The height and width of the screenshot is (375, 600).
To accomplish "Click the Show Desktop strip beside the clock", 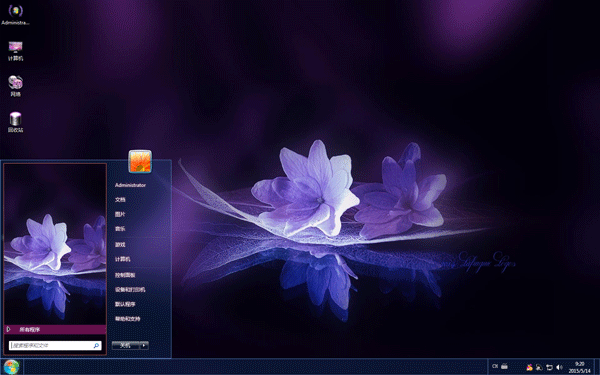I will pos(597,367).
